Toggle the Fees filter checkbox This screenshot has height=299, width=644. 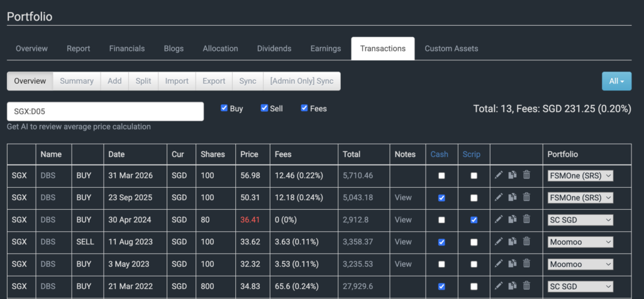tap(305, 108)
